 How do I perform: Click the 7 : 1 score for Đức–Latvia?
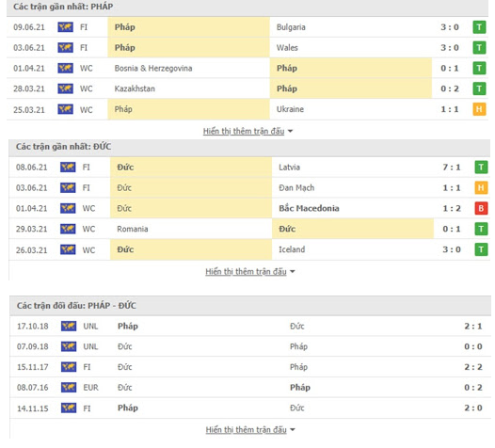click(x=452, y=167)
